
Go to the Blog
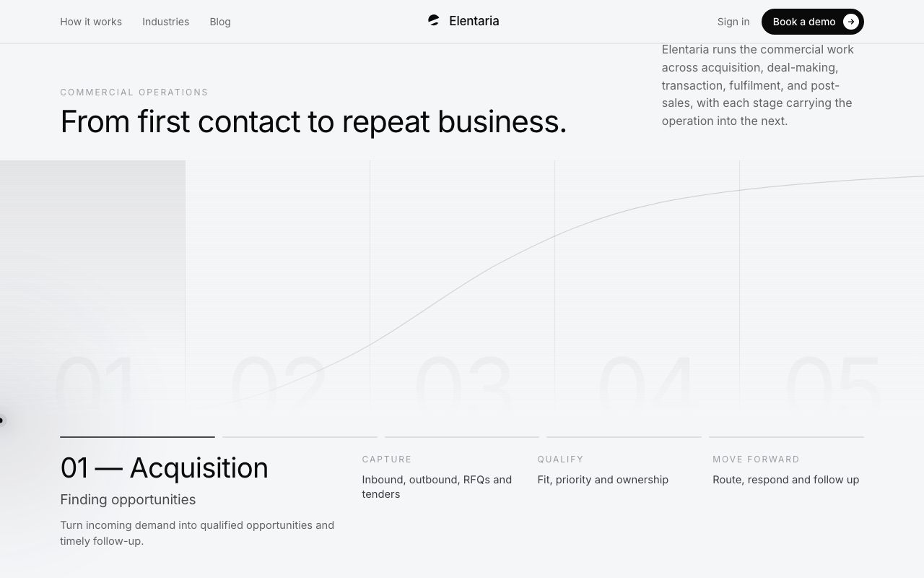[220, 22]
